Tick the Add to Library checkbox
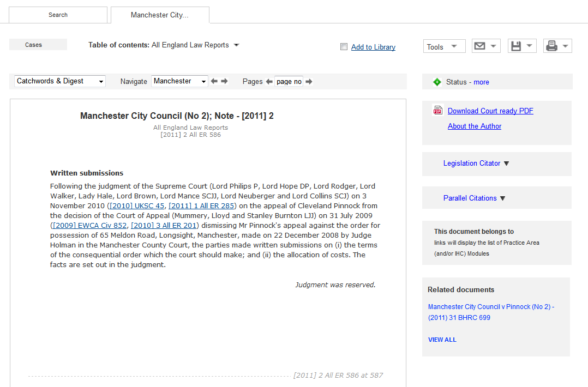Viewport: 588px width, 387px height. click(x=344, y=47)
